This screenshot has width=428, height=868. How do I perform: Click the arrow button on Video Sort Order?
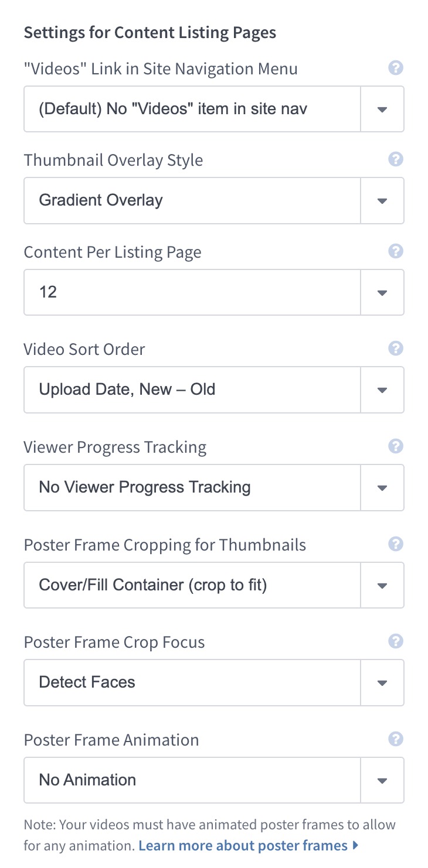(x=382, y=389)
